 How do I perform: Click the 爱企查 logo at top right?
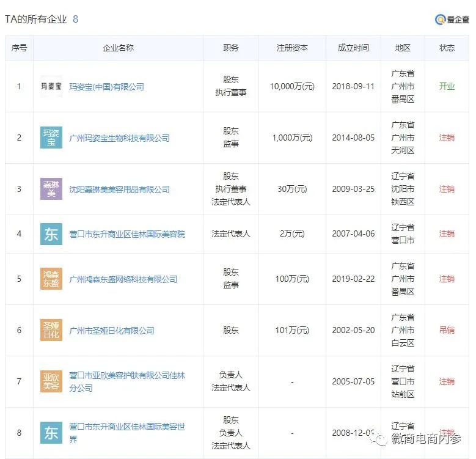pos(452,20)
